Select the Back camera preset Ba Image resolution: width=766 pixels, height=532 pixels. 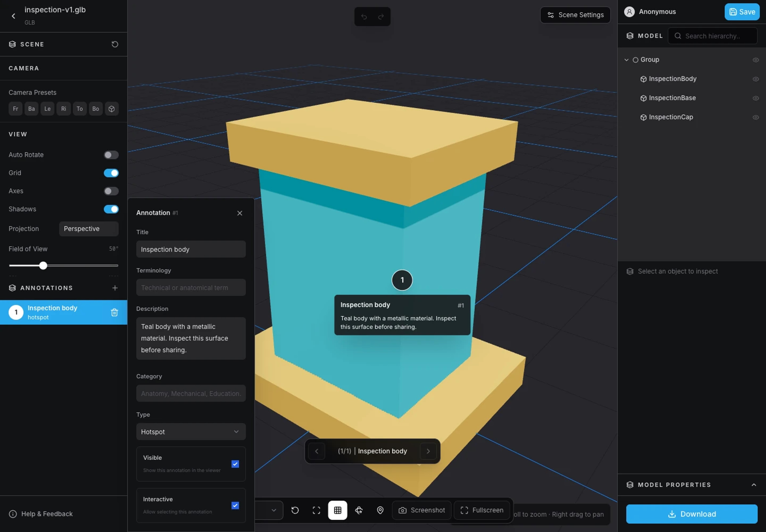tap(31, 109)
